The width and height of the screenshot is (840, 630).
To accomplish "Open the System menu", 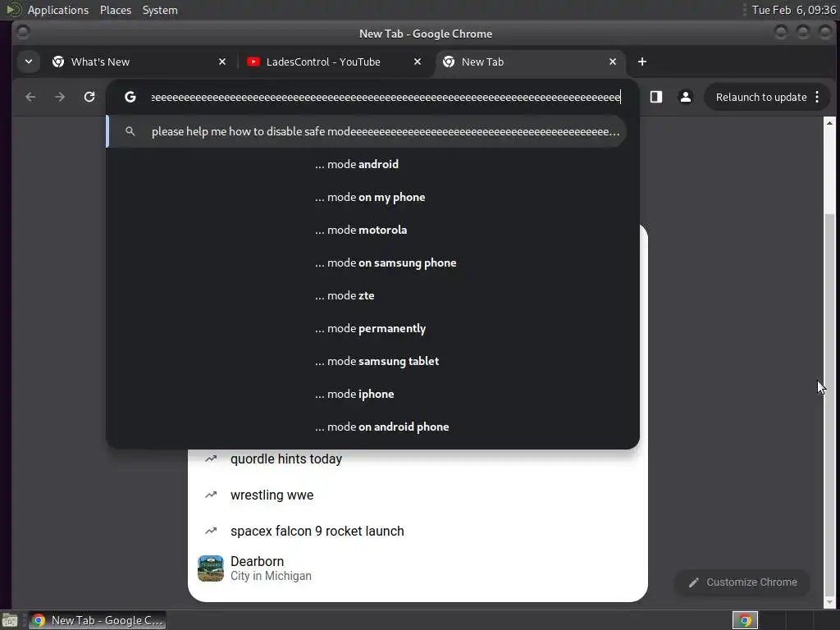I will [160, 10].
